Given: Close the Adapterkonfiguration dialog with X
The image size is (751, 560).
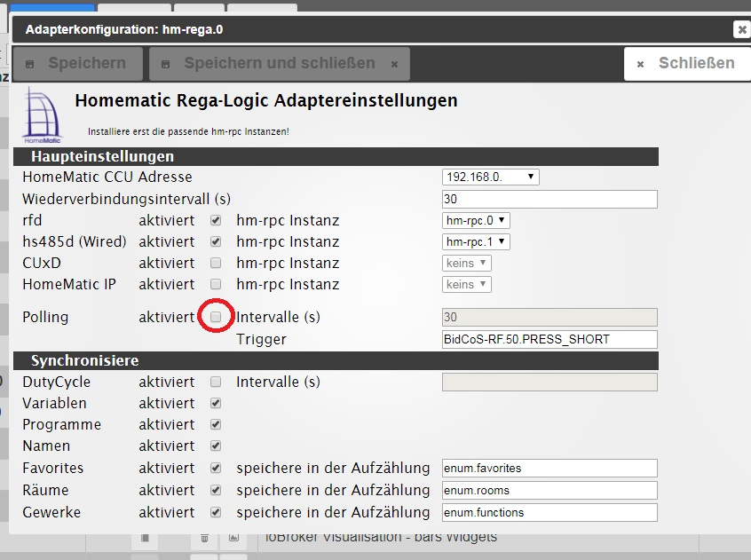Looking at the screenshot, I should tap(742, 29).
